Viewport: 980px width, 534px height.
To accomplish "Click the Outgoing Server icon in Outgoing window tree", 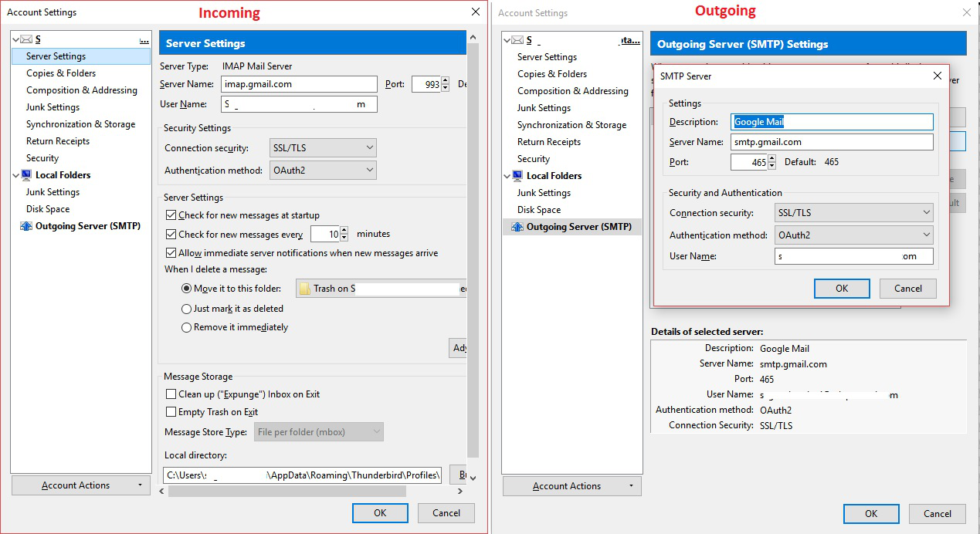I will click(517, 227).
